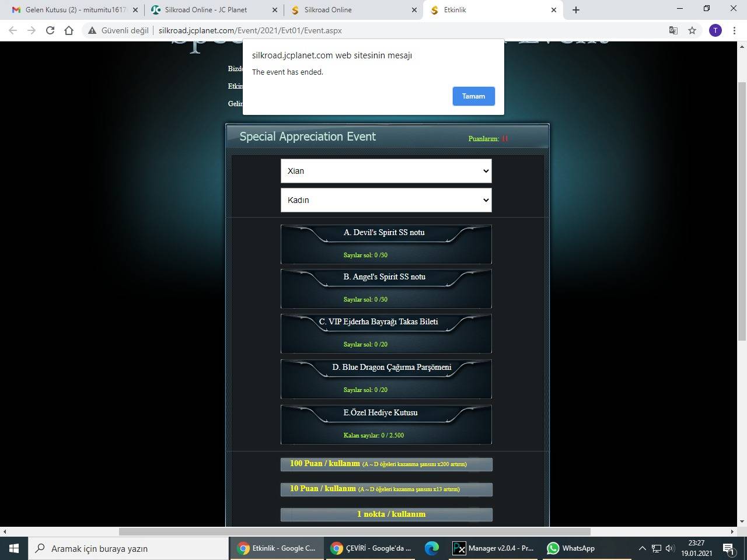Go to browser home page icon
Screen dimensions: 747x560
pos(69,30)
